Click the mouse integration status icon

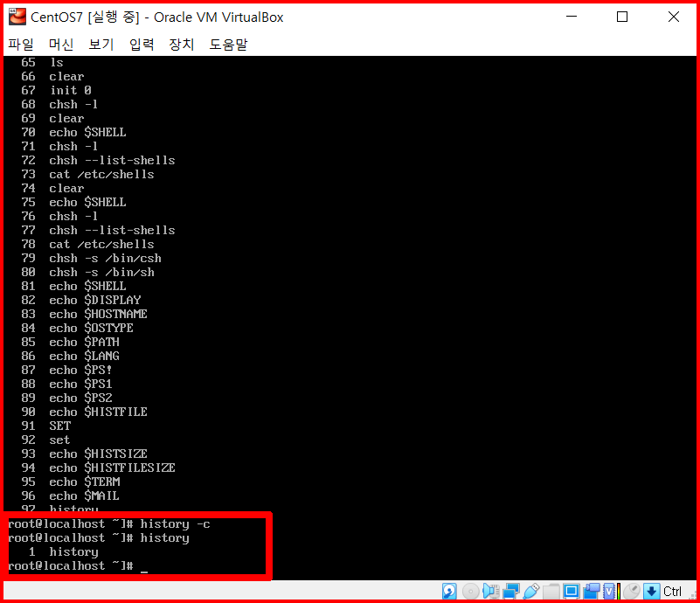[x=632, y=592]
